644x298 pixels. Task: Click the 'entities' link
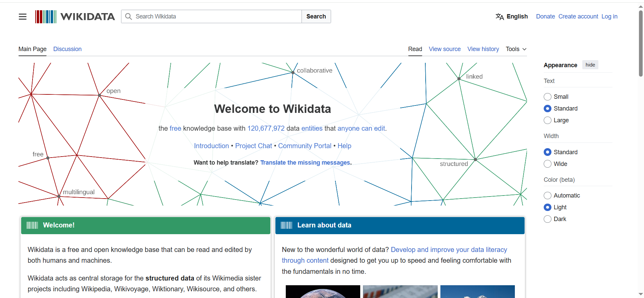312,128
